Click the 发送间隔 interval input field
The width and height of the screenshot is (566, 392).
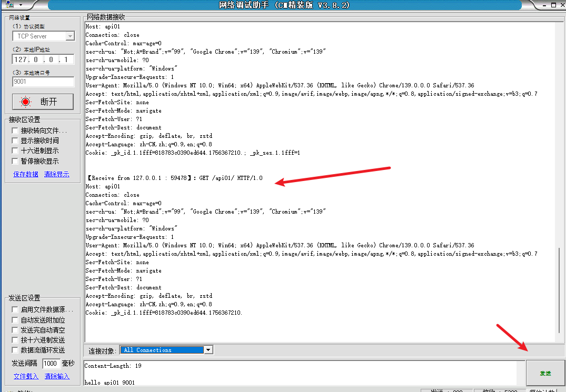point(51,364)
